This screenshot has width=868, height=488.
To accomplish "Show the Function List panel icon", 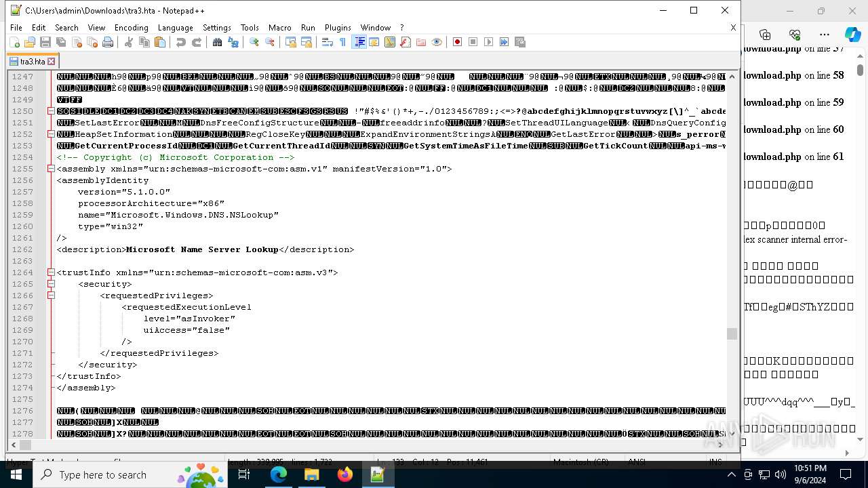I will pyautogui.click(x=405, y=42).
